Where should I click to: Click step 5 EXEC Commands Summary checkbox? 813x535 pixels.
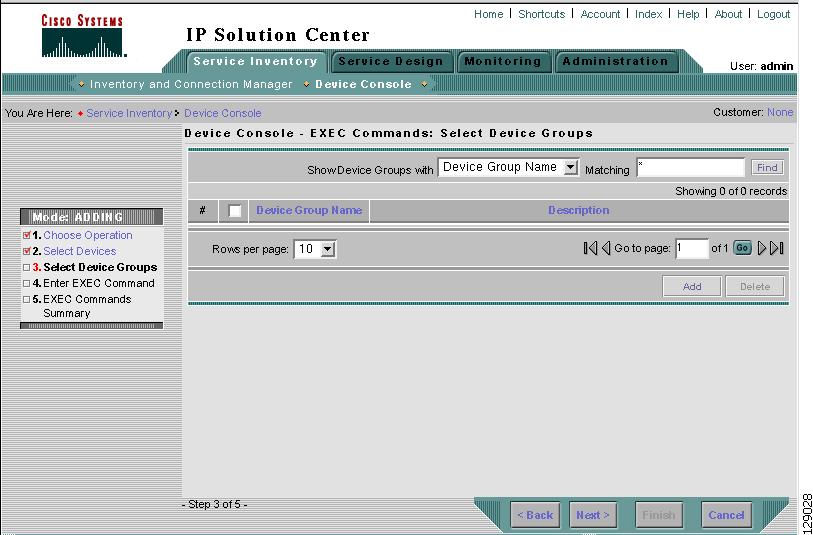pyautogui.click(x=26, y=300)
